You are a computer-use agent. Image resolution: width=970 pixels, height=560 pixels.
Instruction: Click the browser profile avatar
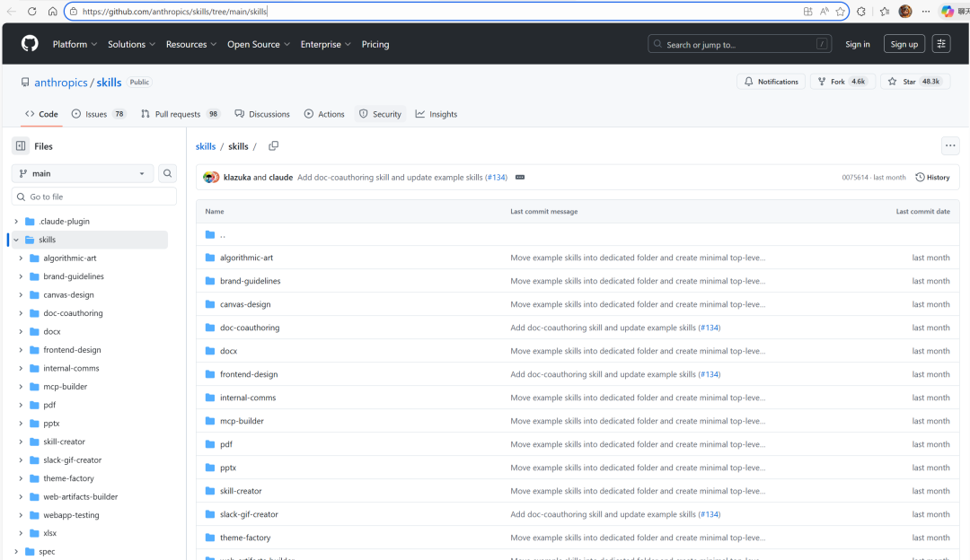point(905,11)
